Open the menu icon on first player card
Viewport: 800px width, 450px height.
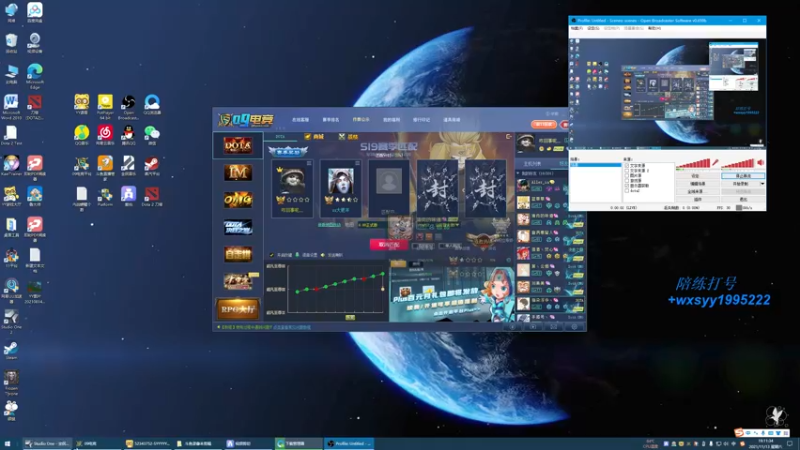(309, 163)
